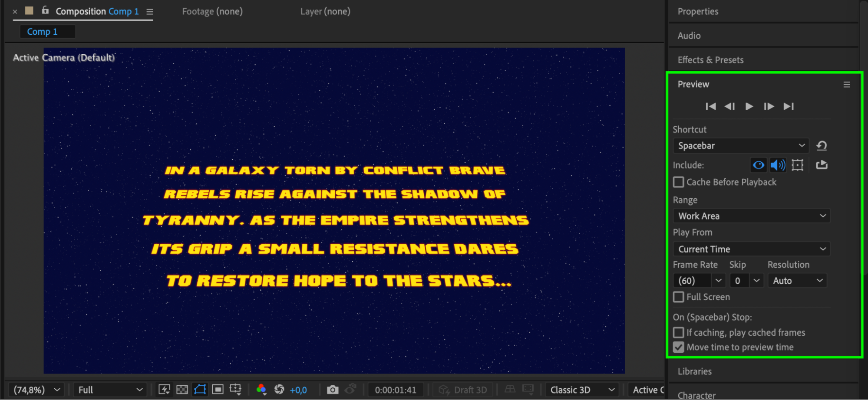
Task: Click the 3D ground plane icon
Action: [510, 389]
